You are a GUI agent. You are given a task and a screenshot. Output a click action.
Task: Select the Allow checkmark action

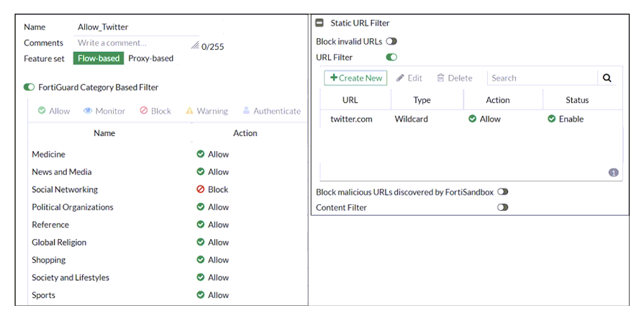pos(42,111)
